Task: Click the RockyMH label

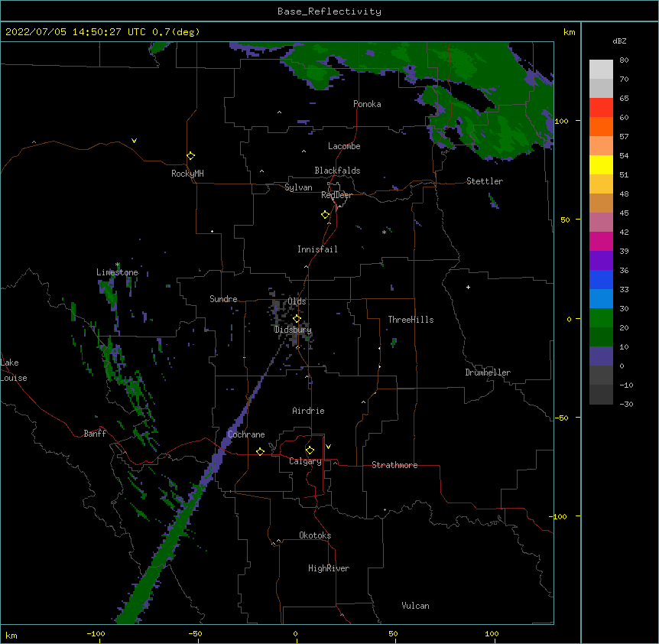Action: point(187,174)
